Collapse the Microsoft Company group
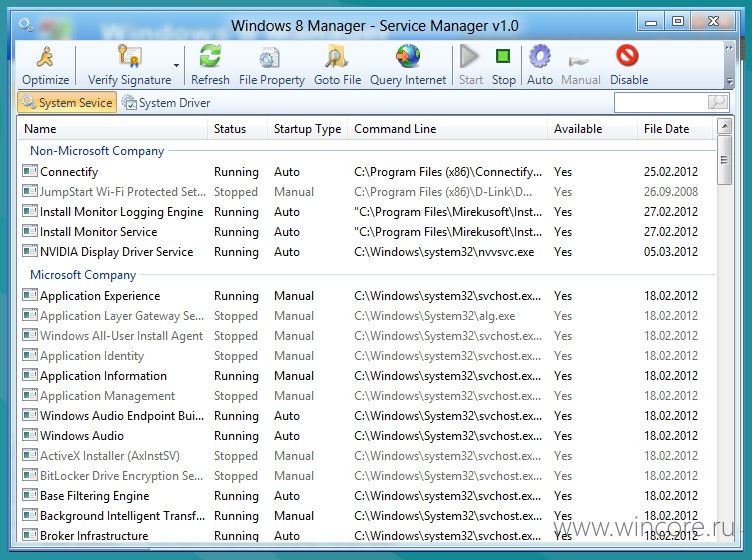752x560 pixels. (83, 275)
